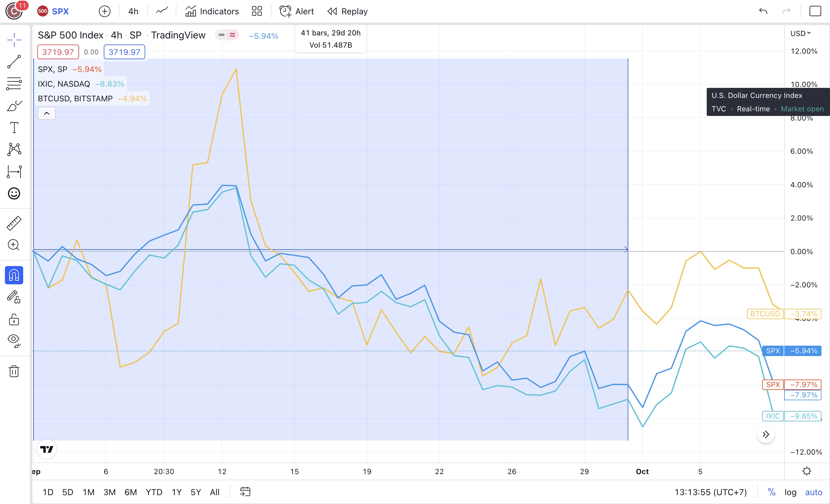The height and width of the screenshot is (504, 830).
Task: Select the 6M time range
Action: [x=131, y=492]
